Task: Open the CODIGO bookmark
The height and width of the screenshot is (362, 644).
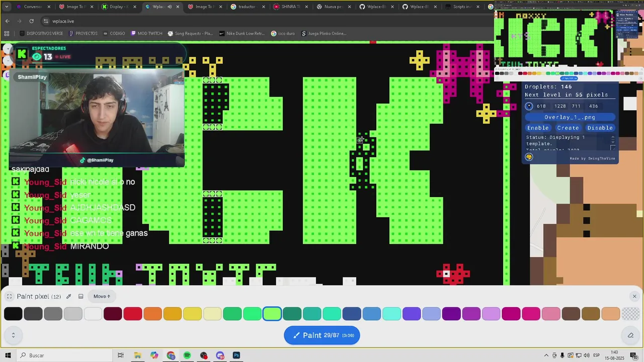Action: [x=114, y=34]
